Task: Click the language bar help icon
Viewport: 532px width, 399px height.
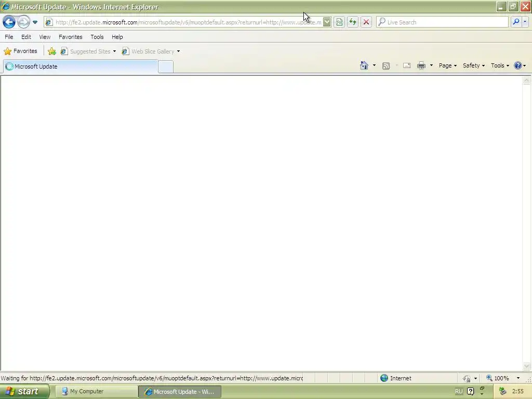Action: click(470, 391)
